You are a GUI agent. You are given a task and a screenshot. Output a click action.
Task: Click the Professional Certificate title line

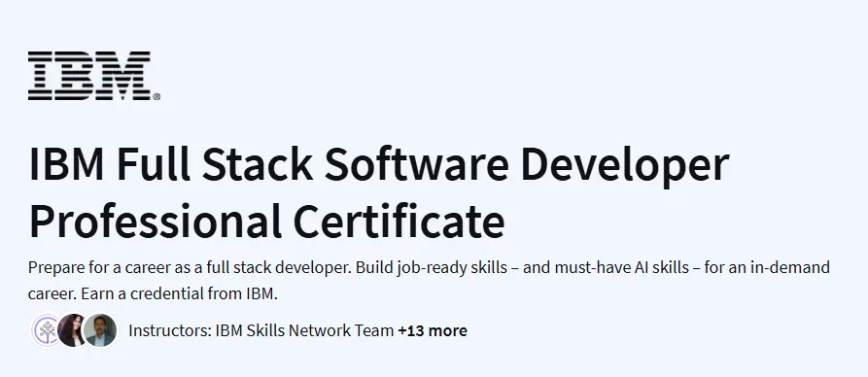[266, 222]
